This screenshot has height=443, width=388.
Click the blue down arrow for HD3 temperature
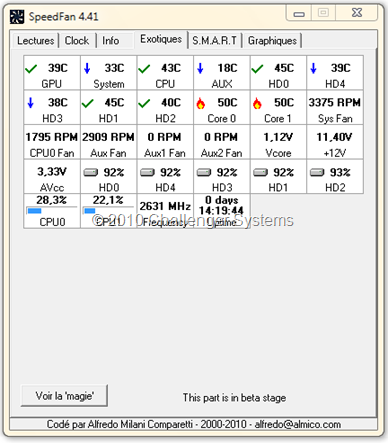click(31, 103)
